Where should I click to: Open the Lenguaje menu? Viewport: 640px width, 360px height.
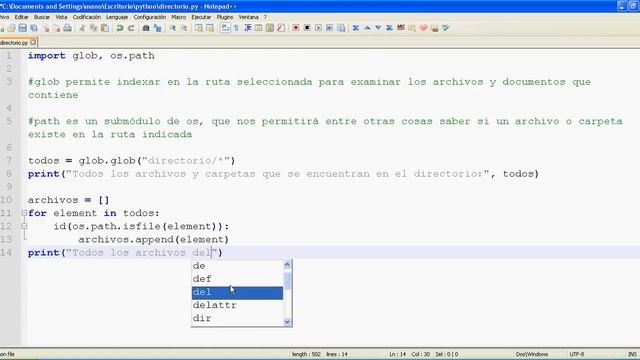tap(117, 17)
